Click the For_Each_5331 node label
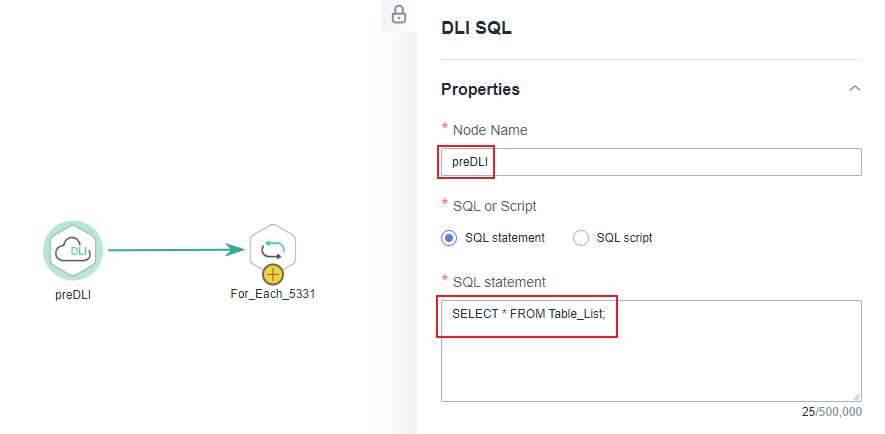Image resolution: width=885 pixels, height=434 pixels. (272, 295)
